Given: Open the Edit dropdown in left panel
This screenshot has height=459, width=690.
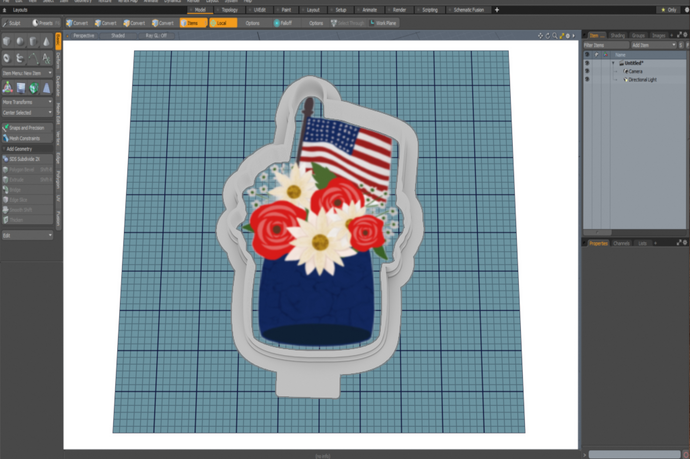Looking at the screenshot, I should (x=27, y=235).
